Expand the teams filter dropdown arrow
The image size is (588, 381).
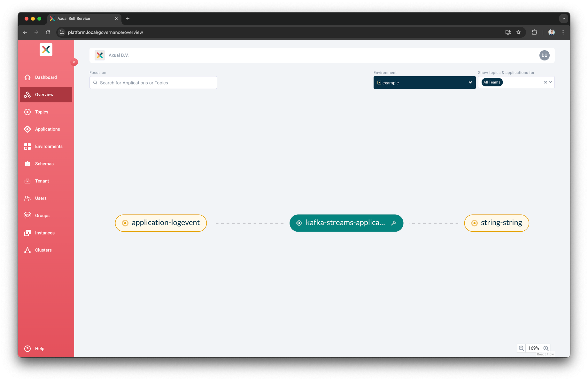tap(551, 82)
